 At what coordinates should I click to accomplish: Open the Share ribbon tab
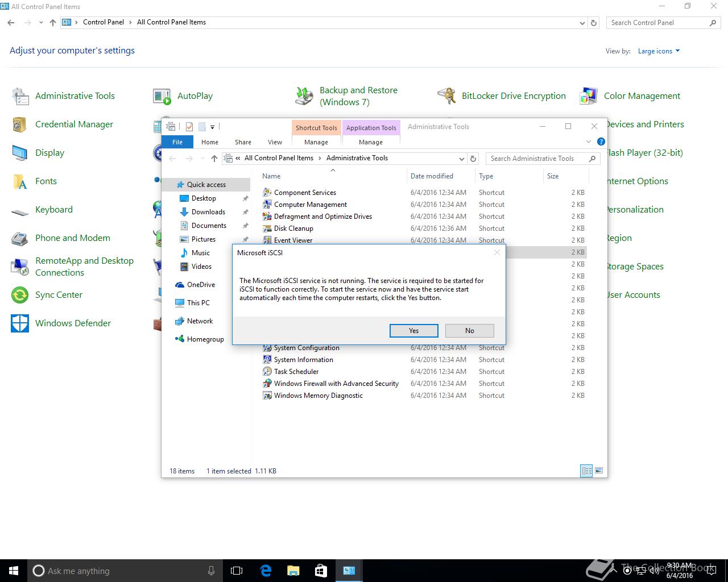click(243, 142)
